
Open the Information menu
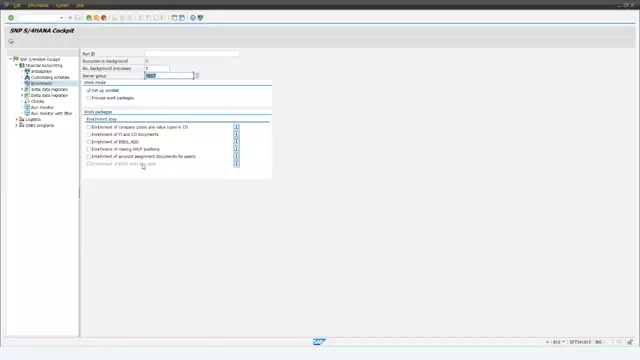(x=38, y=6)
